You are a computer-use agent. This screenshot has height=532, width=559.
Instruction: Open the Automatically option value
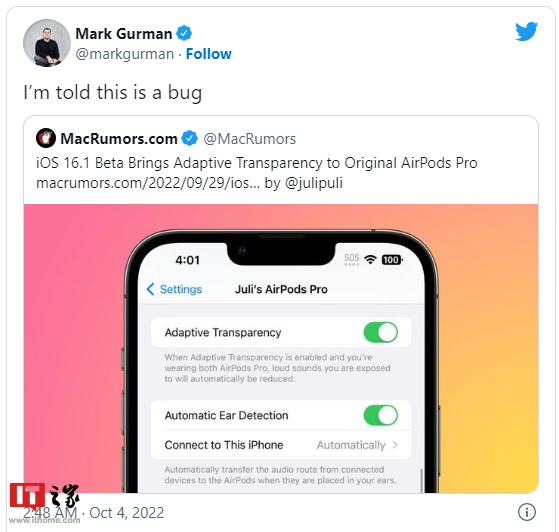[x=351, y=445]
